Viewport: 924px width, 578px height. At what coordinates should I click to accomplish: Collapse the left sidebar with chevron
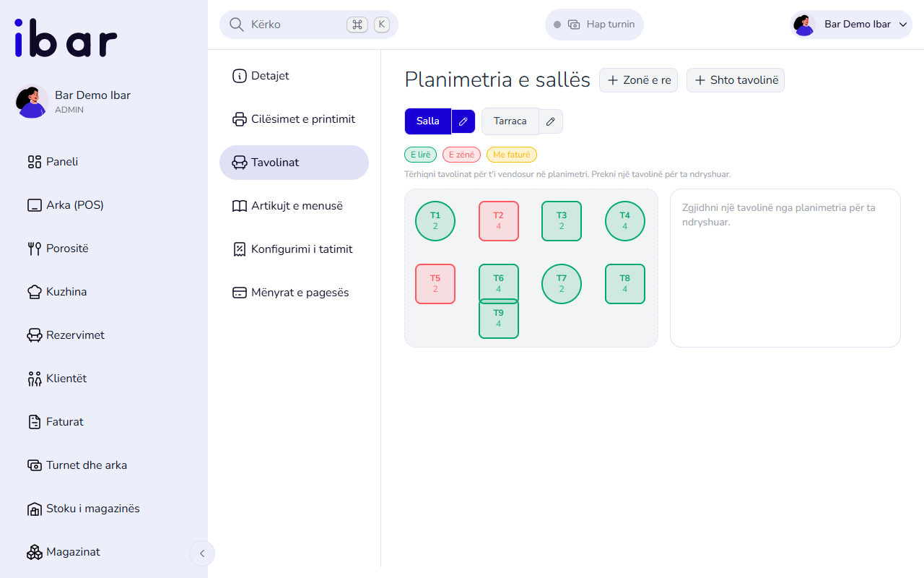click(202, 553)
